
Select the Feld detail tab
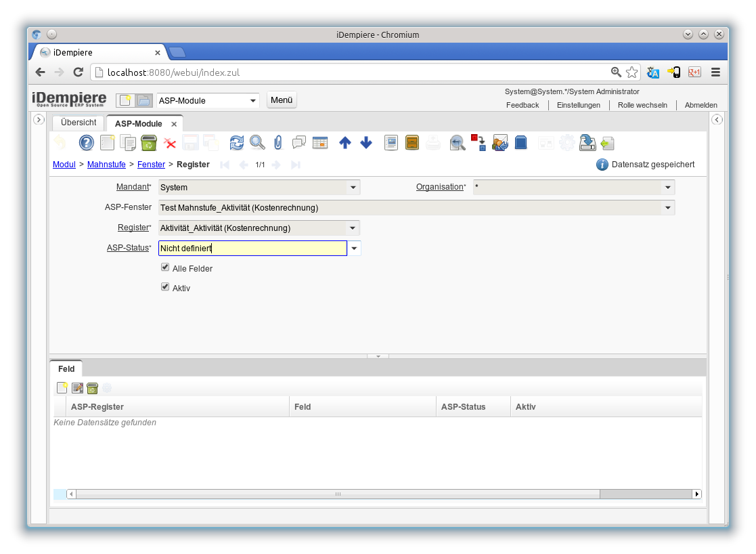(x=66, y=369)
